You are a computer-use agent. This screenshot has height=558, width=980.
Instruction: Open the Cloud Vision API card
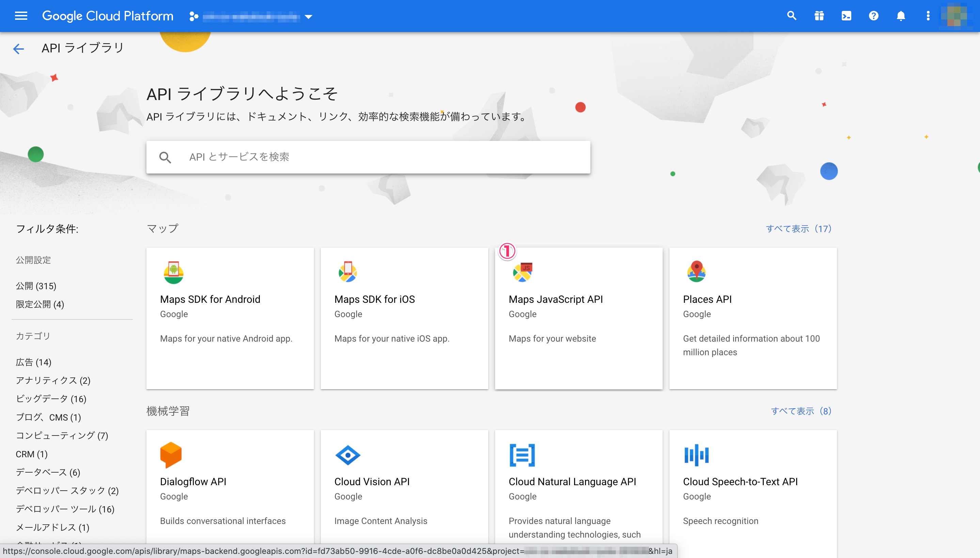click(x=404, y=487)
